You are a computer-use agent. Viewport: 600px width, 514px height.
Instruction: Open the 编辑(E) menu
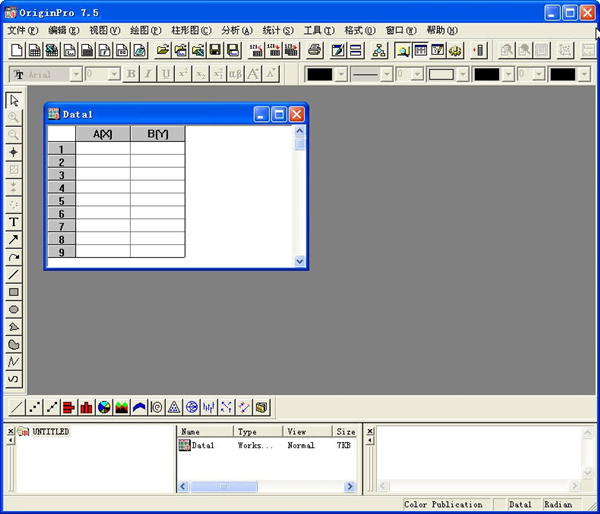64,30
